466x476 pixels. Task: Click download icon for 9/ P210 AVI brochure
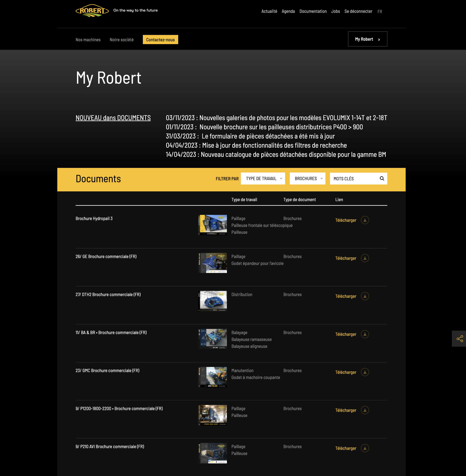[x=365, y=448]
